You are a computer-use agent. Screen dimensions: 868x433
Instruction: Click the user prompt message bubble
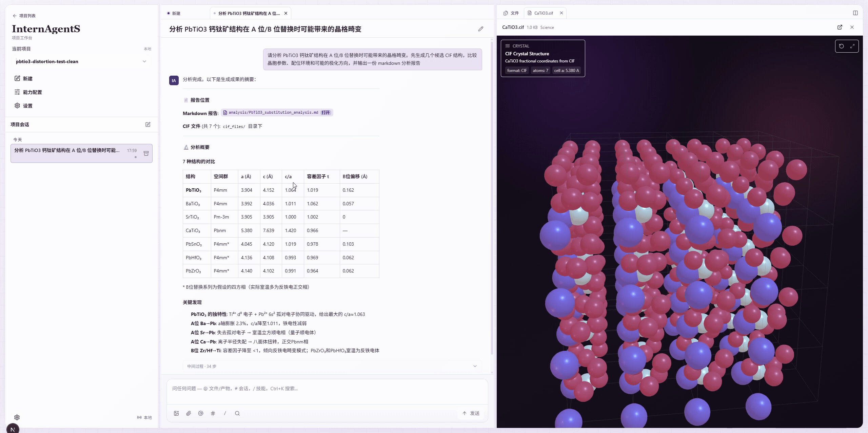click(x=372, y=59)
